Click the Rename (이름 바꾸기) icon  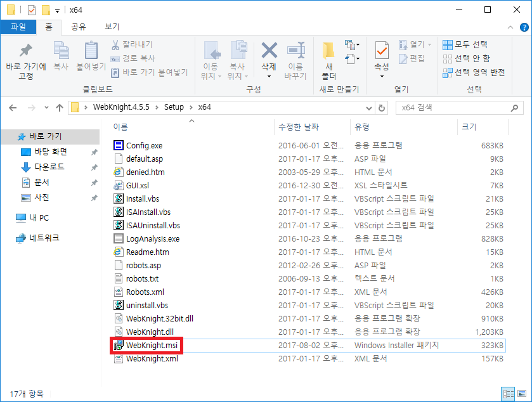[296, 50]
